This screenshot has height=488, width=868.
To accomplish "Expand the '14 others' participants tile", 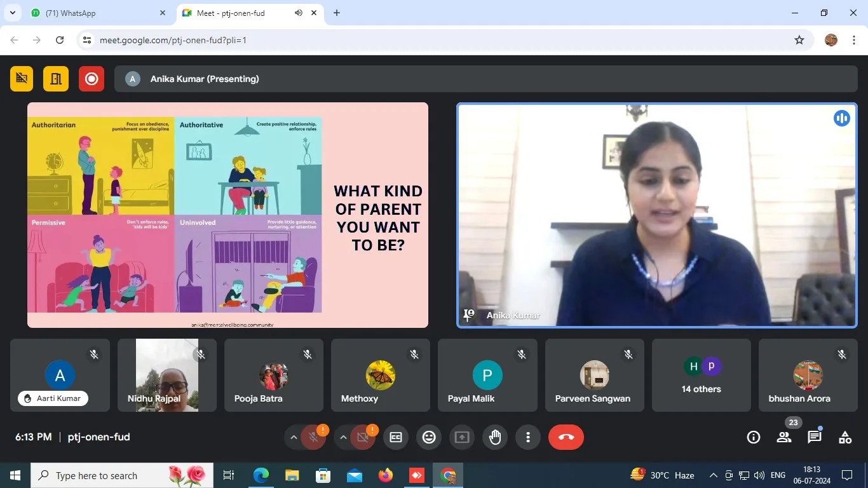I will (702, 375).
